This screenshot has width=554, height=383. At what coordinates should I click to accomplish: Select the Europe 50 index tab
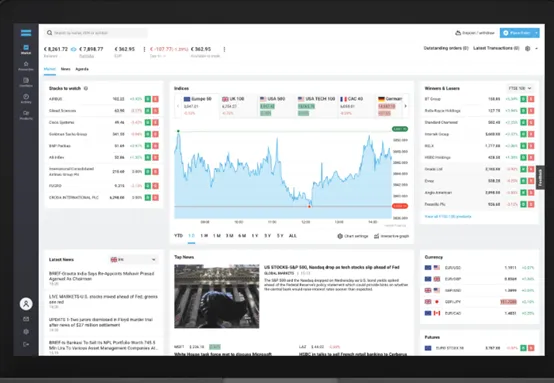200,106
